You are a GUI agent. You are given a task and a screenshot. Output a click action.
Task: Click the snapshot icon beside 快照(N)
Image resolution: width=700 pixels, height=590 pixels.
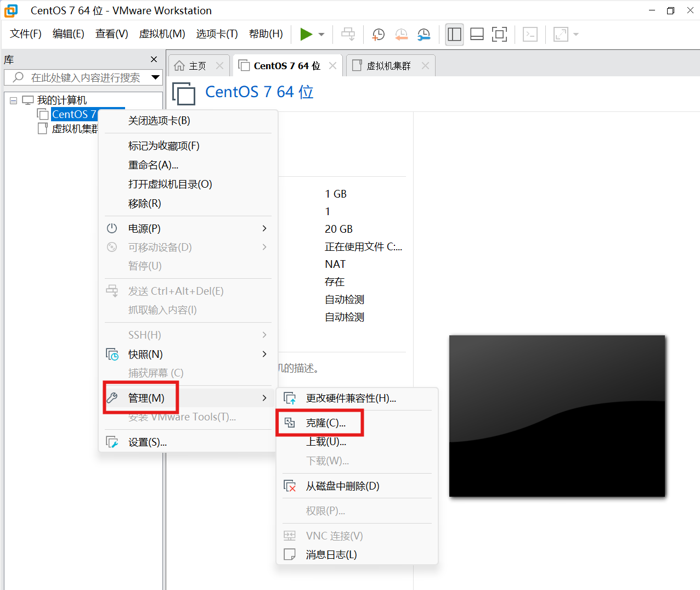112,355
